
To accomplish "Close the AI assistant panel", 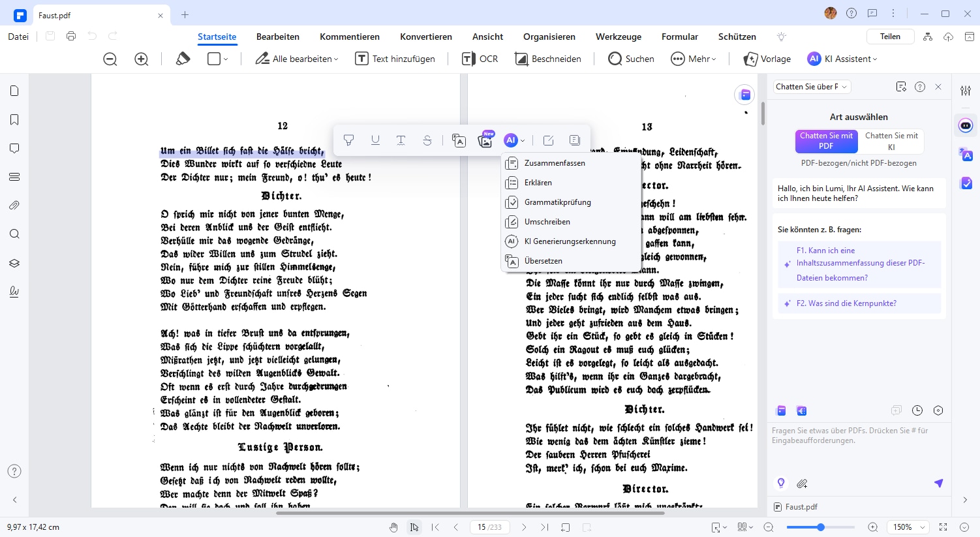I will (938, 87).
